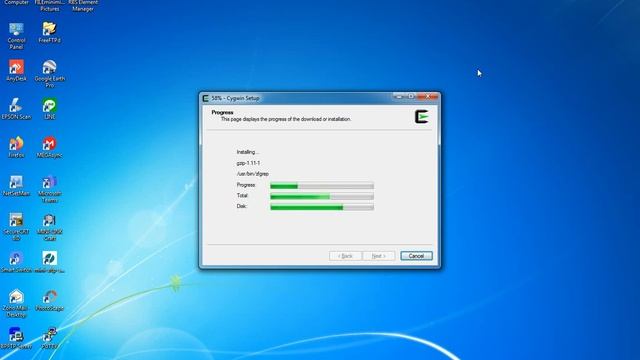Click the Cygwin Setup title bar text
Image resolution: width=640 pixels, height=360 pixels.
coord(235,98)
